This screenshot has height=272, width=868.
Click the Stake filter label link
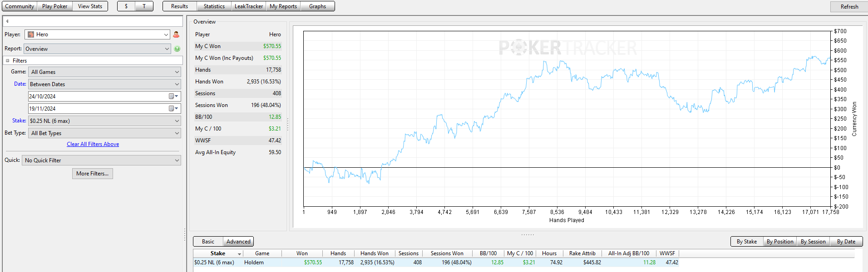(x=19, y=121)
